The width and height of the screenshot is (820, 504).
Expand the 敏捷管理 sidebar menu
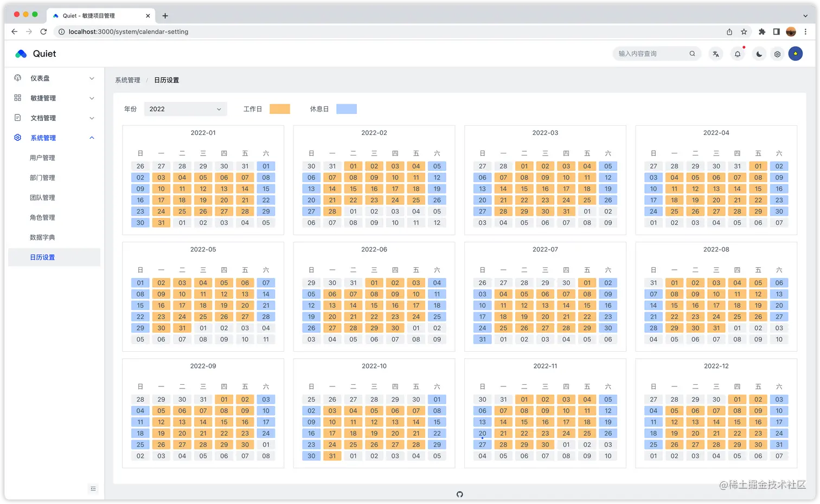[54, 98]
